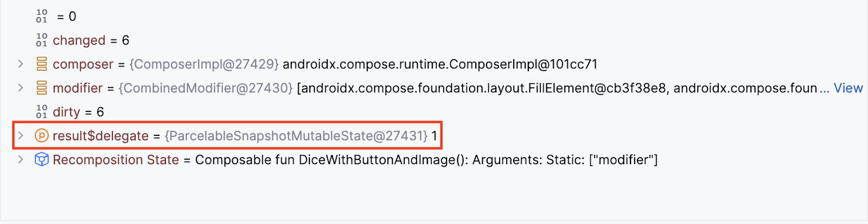Select the "modifier" variable name

[78, 88]
